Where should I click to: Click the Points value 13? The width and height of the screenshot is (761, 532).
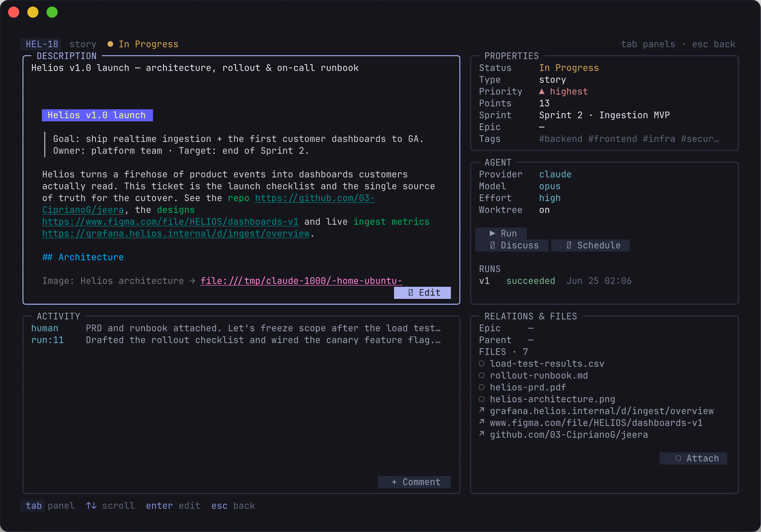544,103
